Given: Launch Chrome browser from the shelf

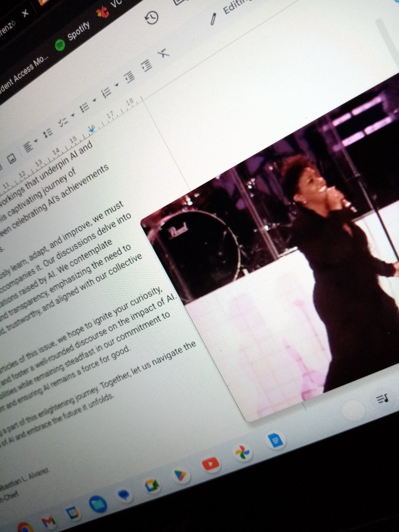Looking at the screenshot, I should point(25,528).
